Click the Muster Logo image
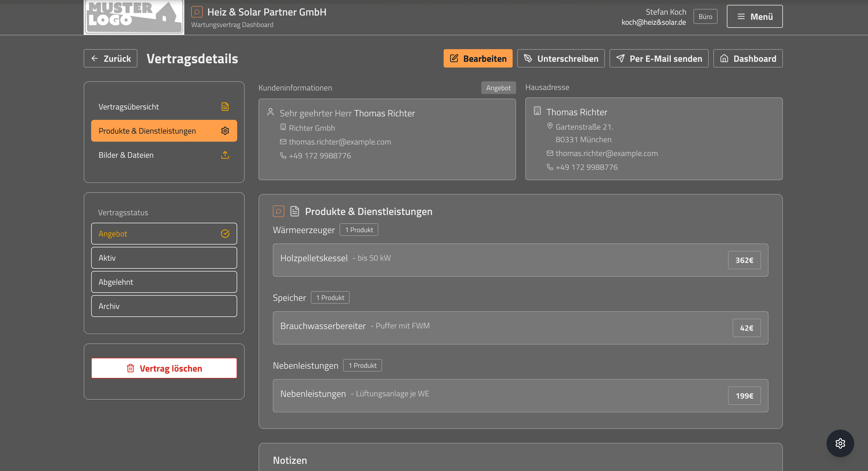This screenshot has height=471, width=868. point(134,17)
